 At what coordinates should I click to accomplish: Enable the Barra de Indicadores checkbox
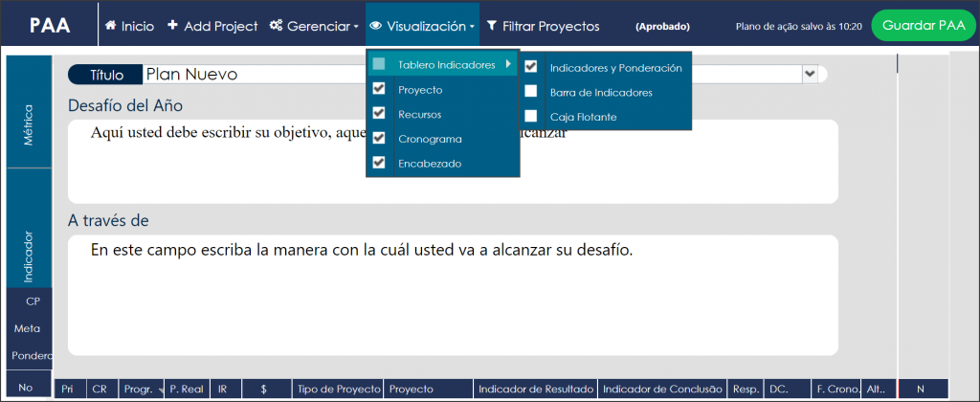click(x=530, y=91)
